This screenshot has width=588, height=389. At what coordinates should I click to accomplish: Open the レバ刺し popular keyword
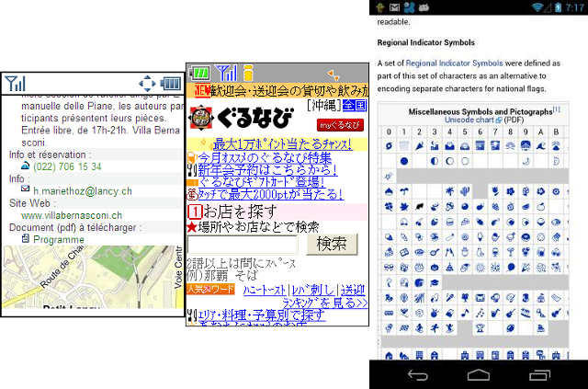coord(313,290)
